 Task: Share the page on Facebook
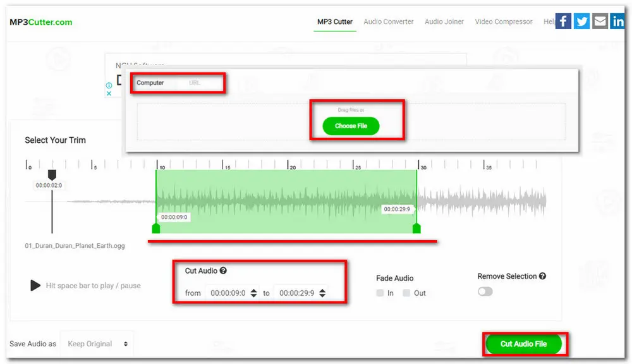point(563,21)
